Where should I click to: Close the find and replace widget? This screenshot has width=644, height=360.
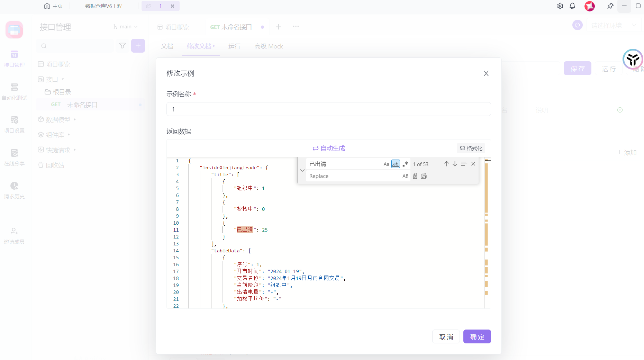click(x=473, y=164)
